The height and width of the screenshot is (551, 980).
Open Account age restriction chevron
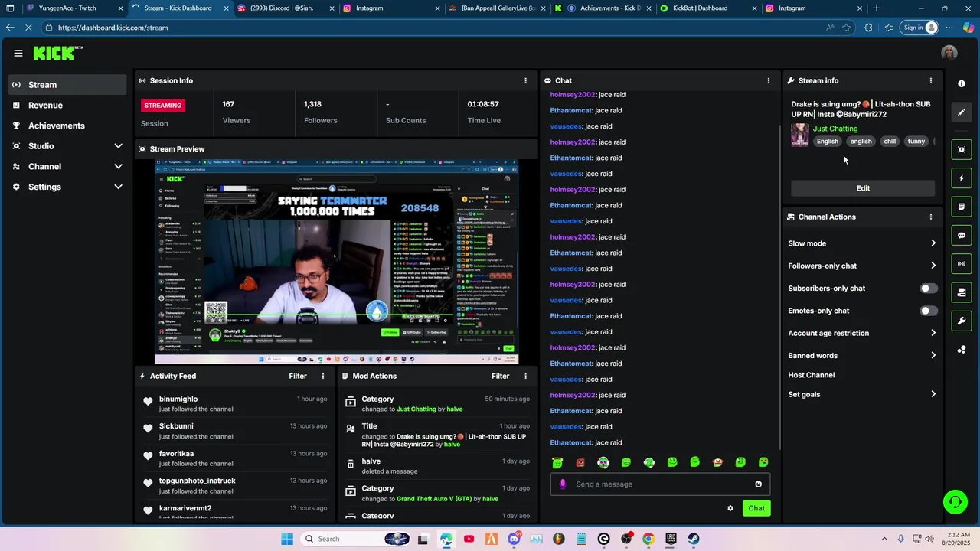tap(933, 333)
